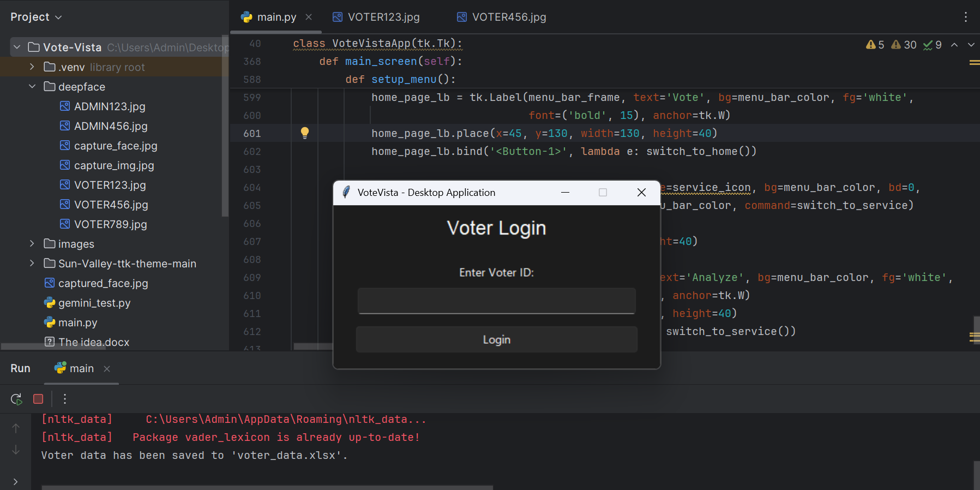Viewport: 980px width, 490px height.
Task: Collapse the Vote-Vista root folder
Action: 17,47
